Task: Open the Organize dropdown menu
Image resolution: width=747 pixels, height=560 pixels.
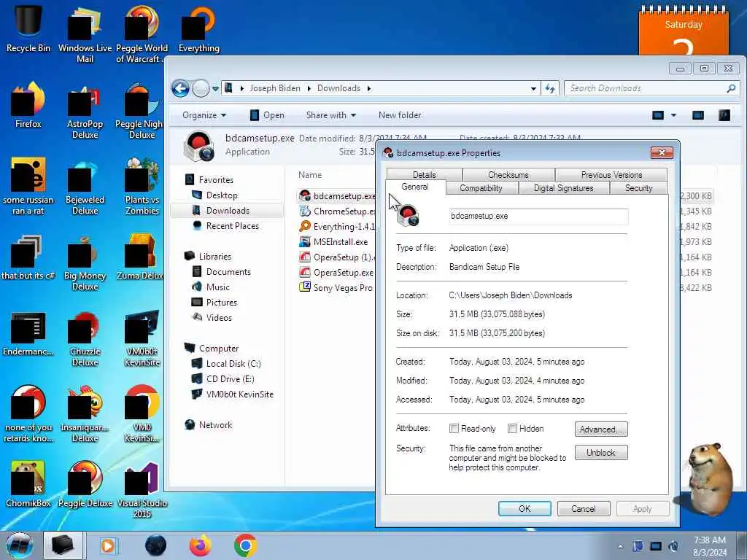Action: [x=204, y=115]
